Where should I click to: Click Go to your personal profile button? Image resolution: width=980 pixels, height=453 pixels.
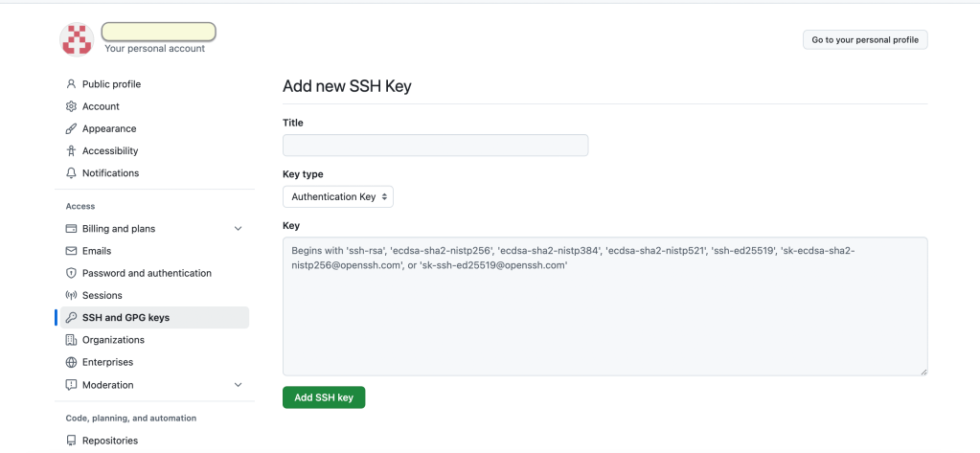click(x=865, y=39)
